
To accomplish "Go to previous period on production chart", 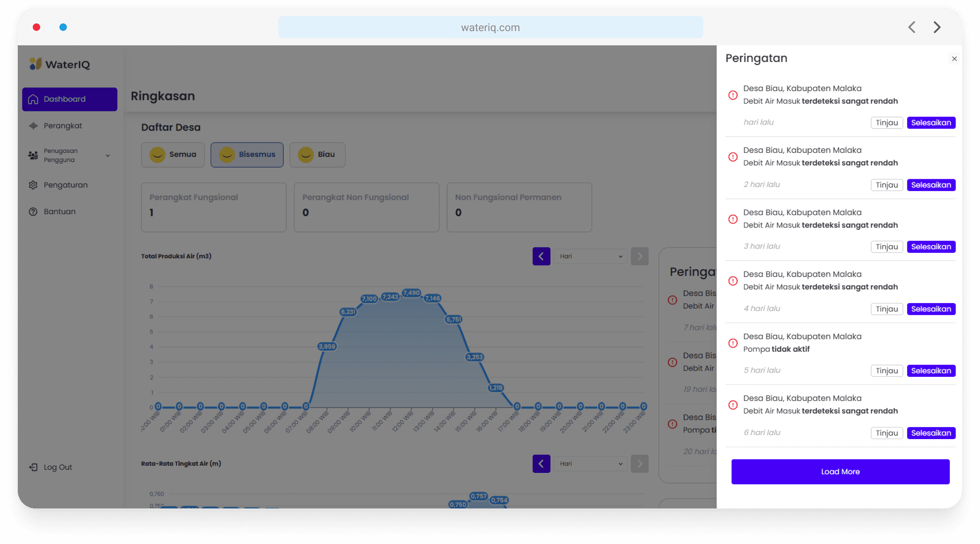I will [x=541, y=256].
